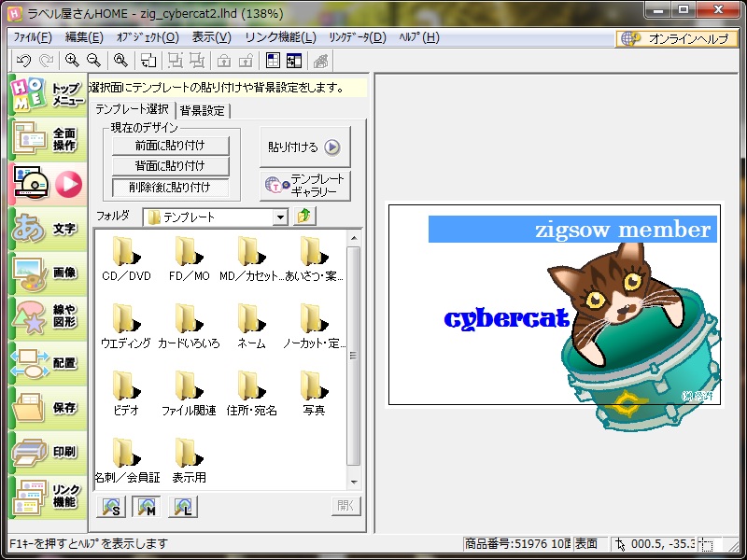
Task: Select the 名刺/会員証 template folder
Action: coord(127,461)
